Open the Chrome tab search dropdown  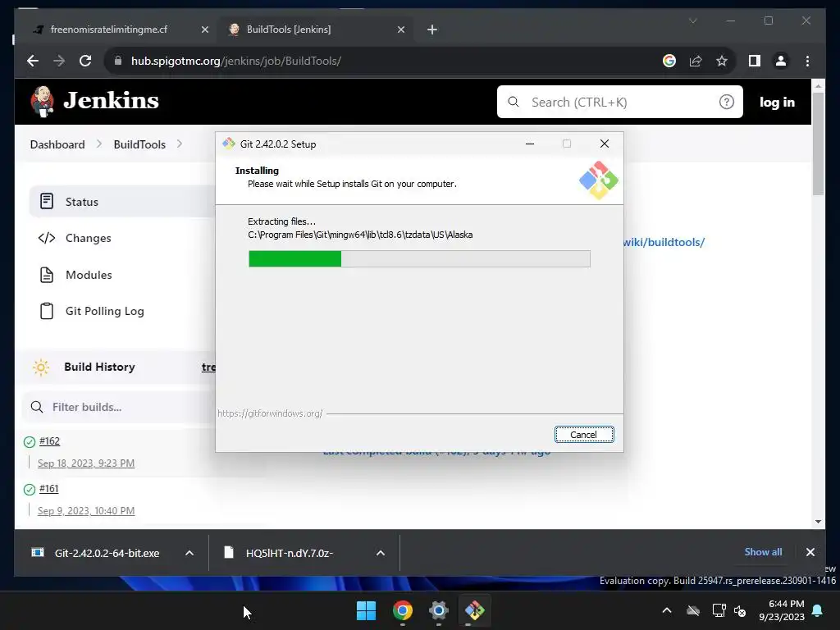692,21
